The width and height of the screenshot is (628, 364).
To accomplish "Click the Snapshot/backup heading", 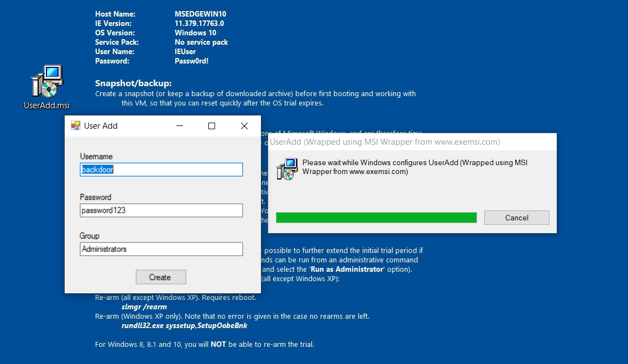I will (133, 83).
